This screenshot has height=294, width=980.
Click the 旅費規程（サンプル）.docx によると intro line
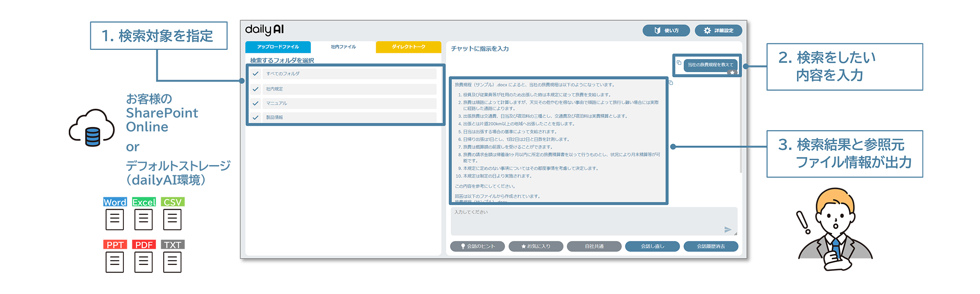[535, 85]
